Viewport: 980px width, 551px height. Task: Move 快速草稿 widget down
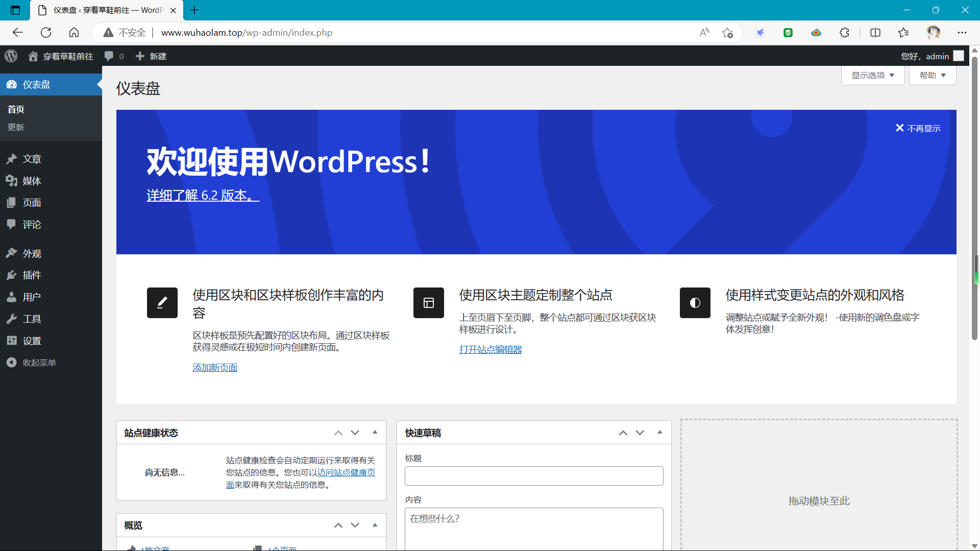(640, 433)
